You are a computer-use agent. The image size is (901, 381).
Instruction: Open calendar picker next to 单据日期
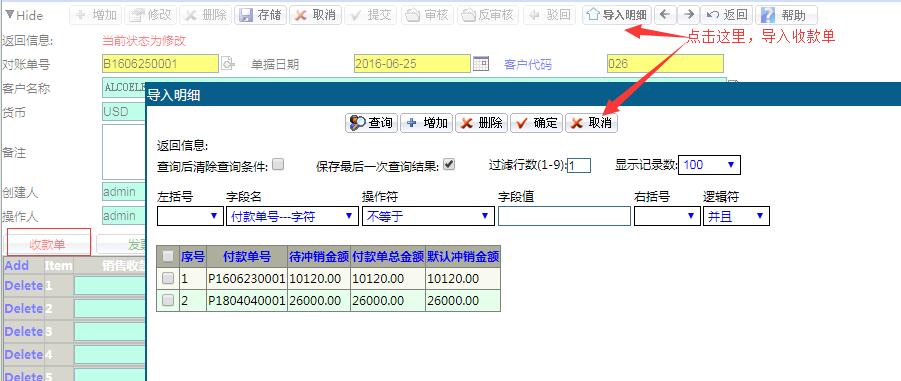tap(480, 64)
